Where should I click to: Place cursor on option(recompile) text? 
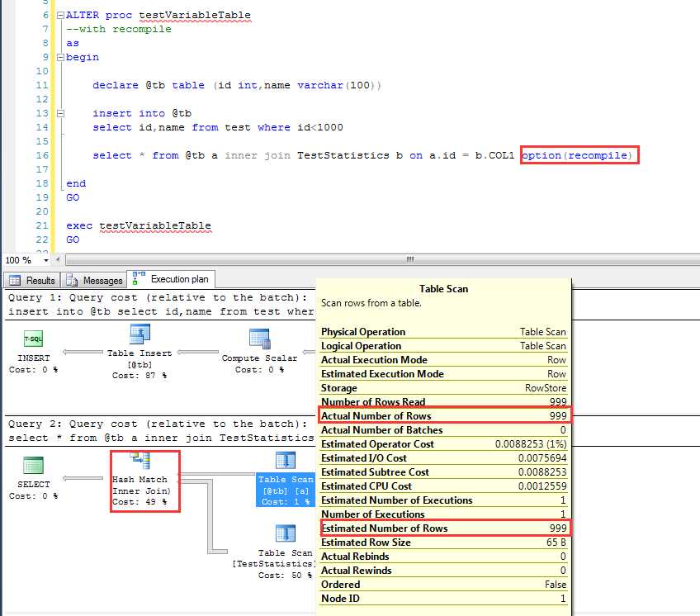click(x=579, y=155)
